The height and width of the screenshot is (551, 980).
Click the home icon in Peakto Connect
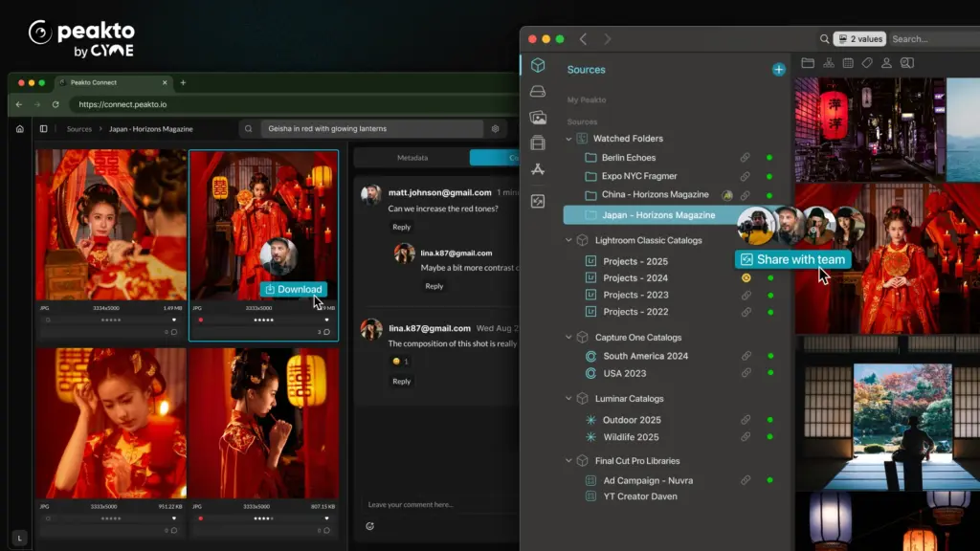pos(20,129)
